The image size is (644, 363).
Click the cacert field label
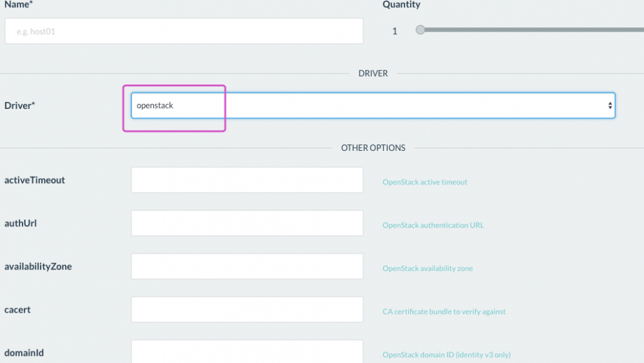pos(17,309)
